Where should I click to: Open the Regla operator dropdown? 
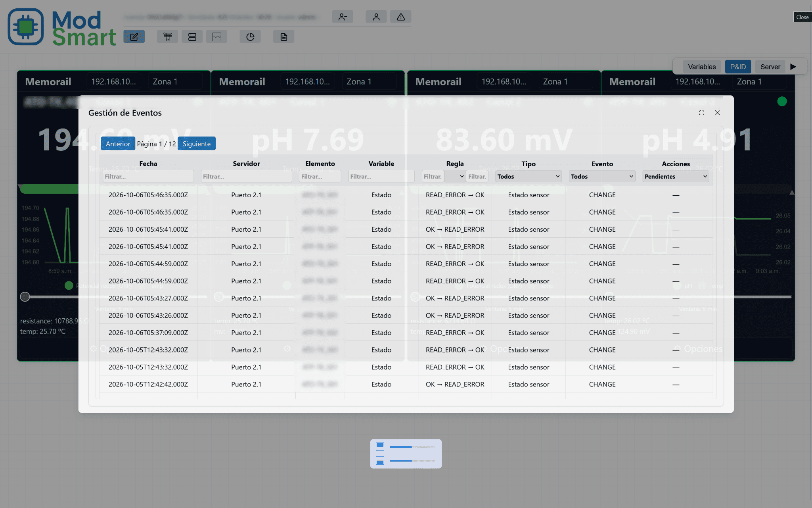(455, 176)
